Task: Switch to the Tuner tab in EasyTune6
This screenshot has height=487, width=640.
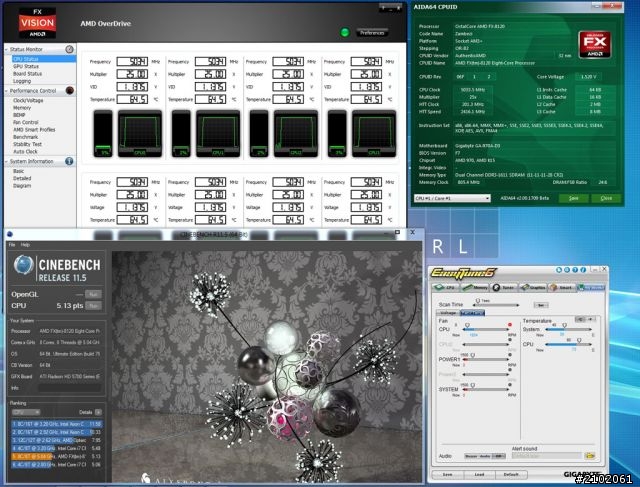Action: [503, 288]
